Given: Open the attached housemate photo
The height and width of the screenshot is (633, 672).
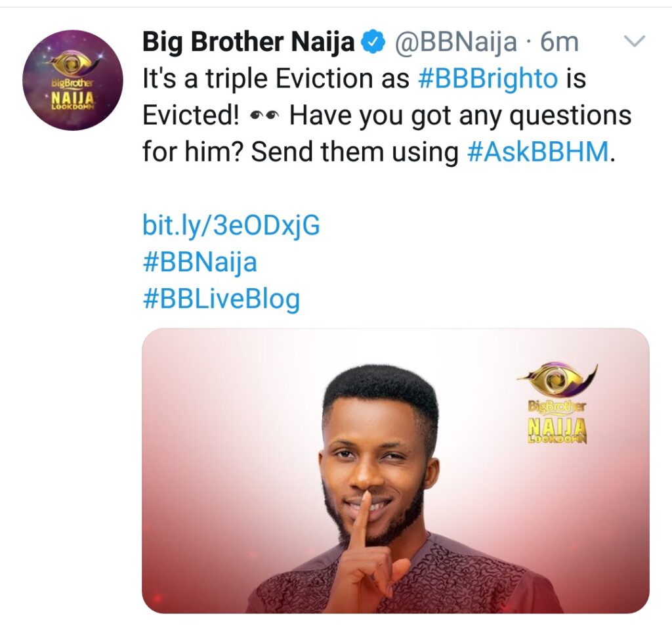Looking at the screenshot, I should [x=396, y=471].
